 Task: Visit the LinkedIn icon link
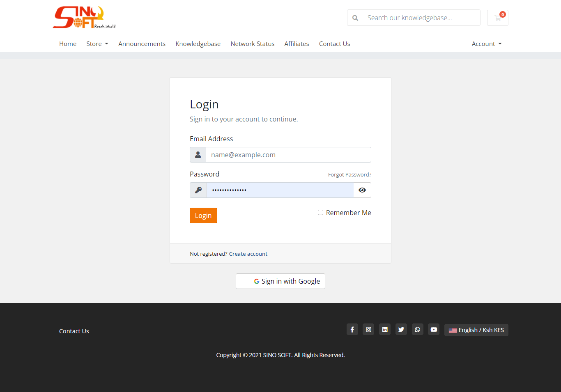coord(385,330)
